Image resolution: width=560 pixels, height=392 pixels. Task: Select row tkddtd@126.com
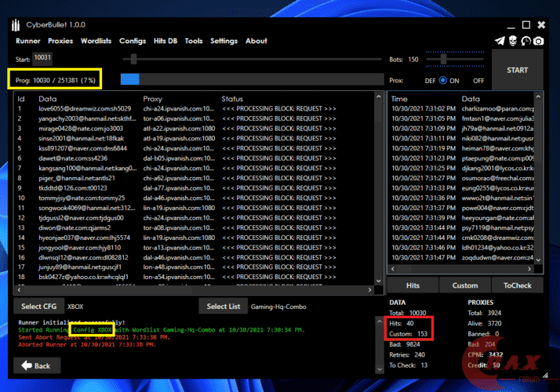(195, 188)
